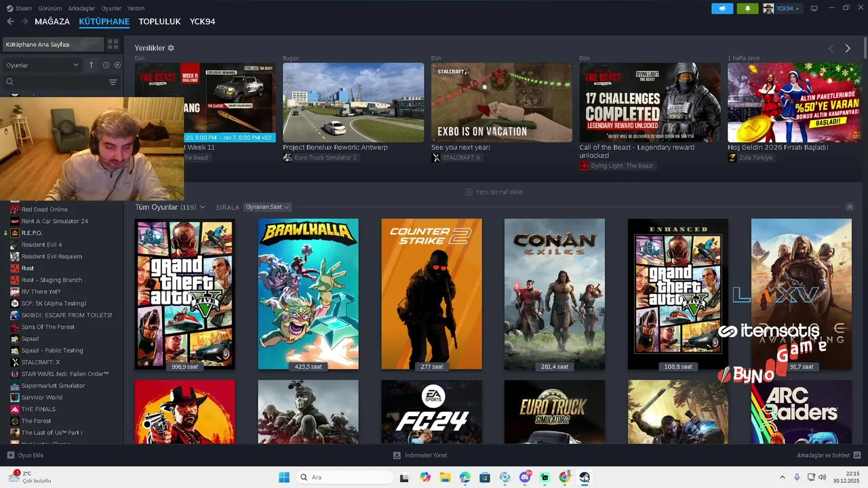The width and height of the screenshot is (868, 488).
Task: Open 17 Challenges Completed news thumbnail
Action: point(650,102)
